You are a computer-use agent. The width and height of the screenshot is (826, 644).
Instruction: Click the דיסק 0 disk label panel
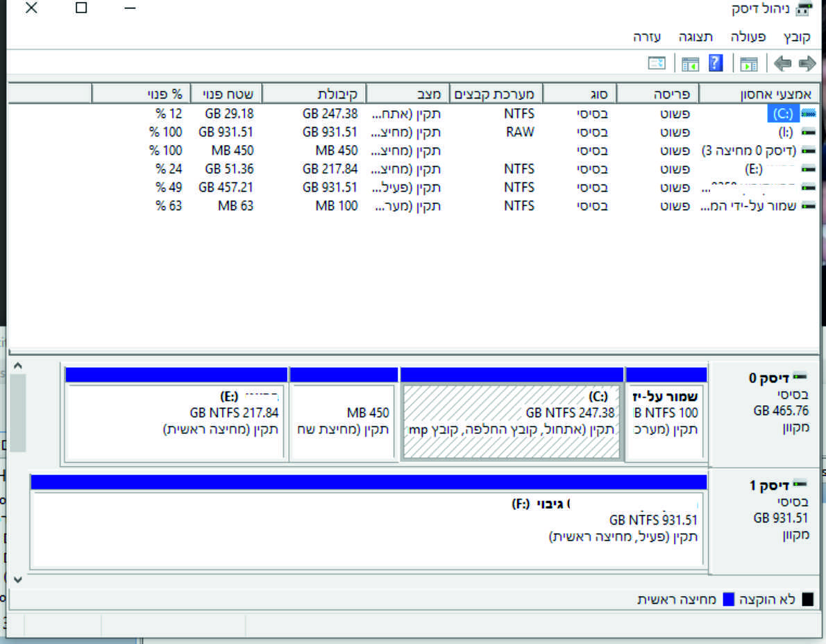click(x=764, y=414)
